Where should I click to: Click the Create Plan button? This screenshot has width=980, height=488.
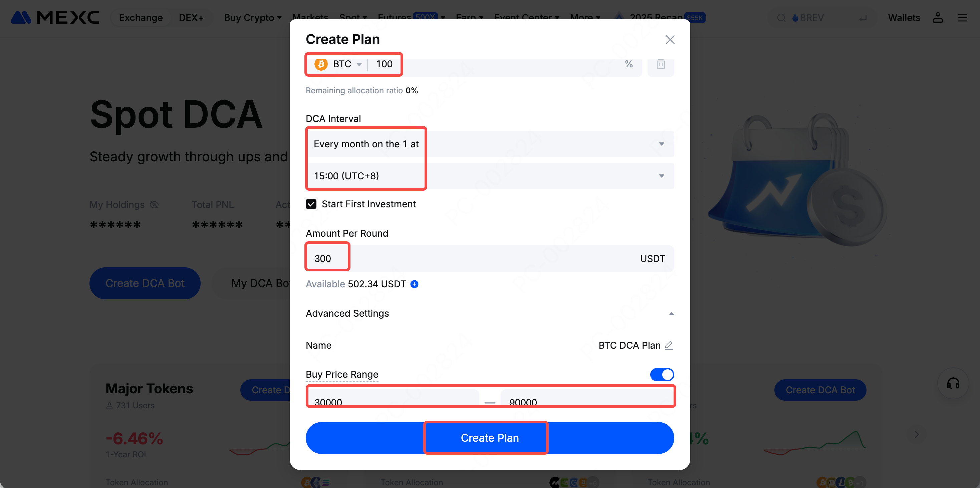490,438
